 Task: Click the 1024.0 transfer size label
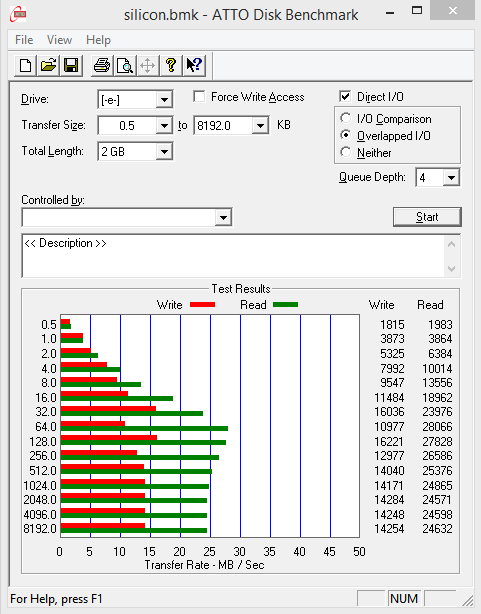[x=40, y=486]
